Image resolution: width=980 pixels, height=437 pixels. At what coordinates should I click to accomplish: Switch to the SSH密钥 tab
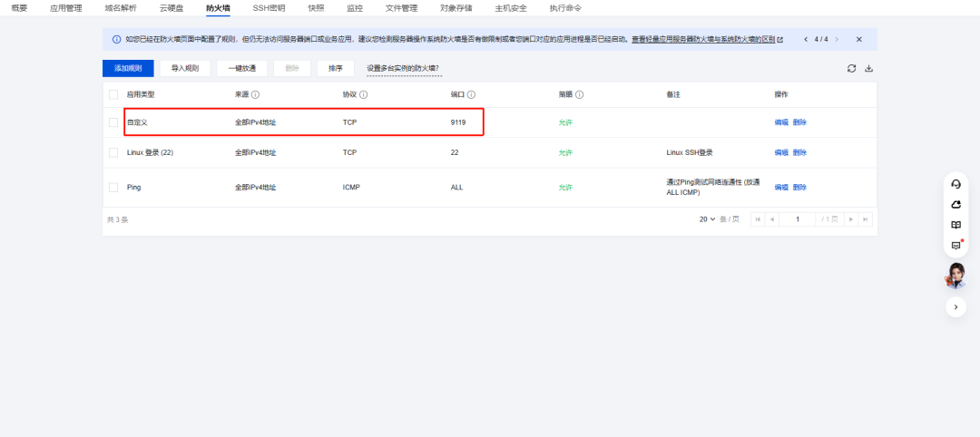[x=269, y=8]
